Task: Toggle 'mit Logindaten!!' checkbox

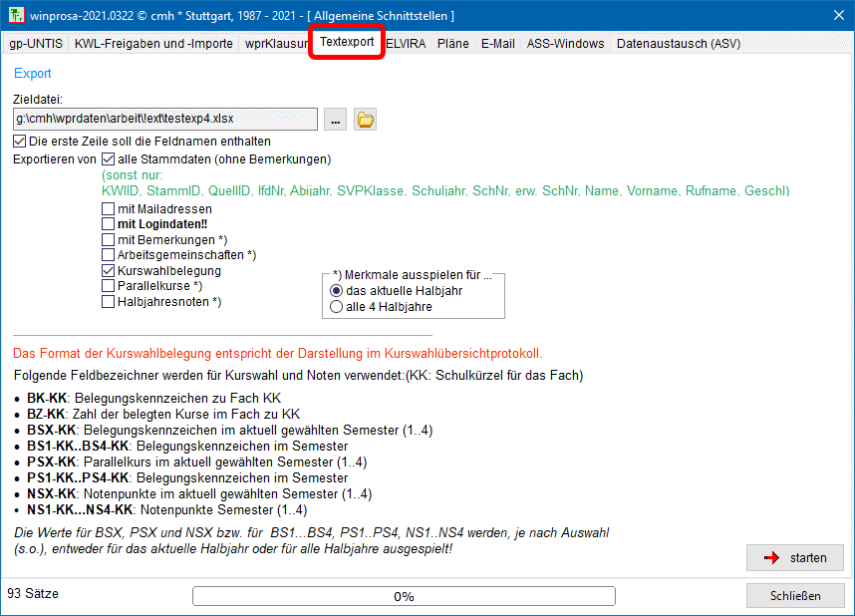Action: 108,224
